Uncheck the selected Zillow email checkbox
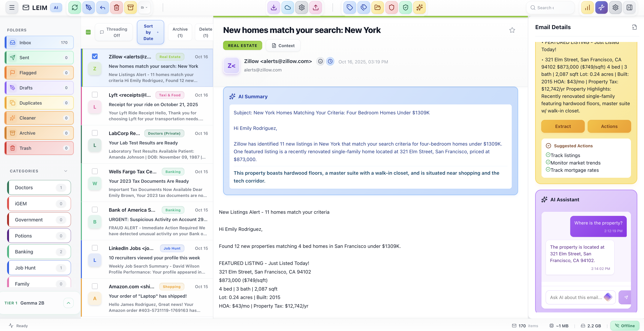Screen dimensions: 644x331 click(x=95, y=56)
